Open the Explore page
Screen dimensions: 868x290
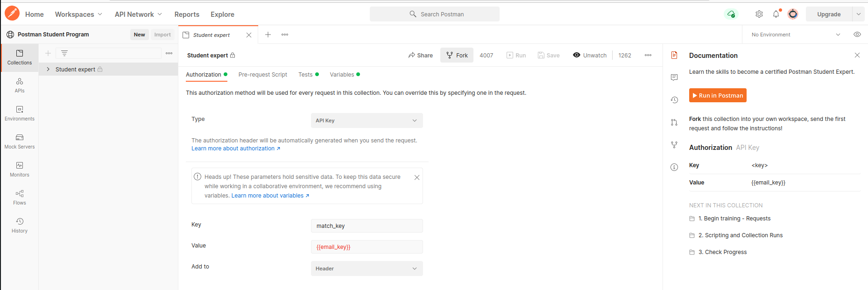[222, 14]
